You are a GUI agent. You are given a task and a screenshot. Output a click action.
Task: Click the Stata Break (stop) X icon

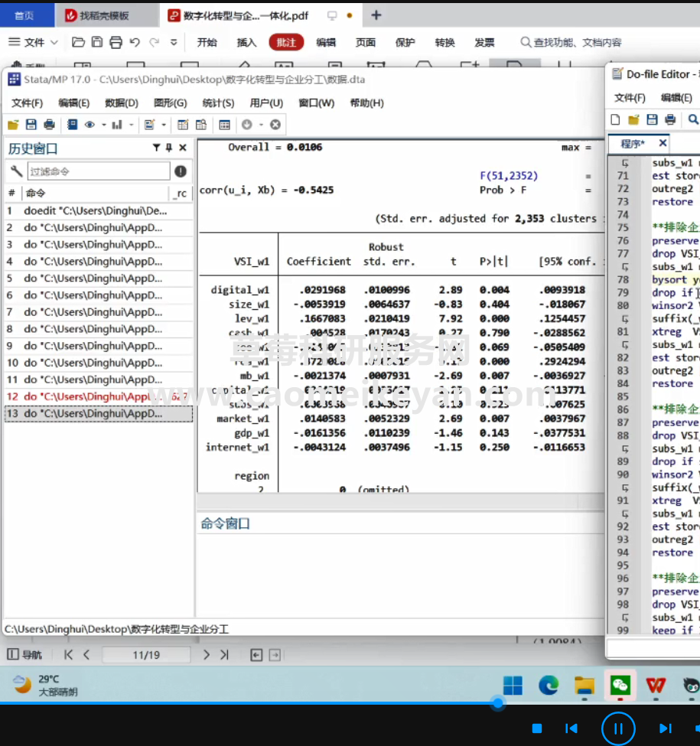point(275,125)
